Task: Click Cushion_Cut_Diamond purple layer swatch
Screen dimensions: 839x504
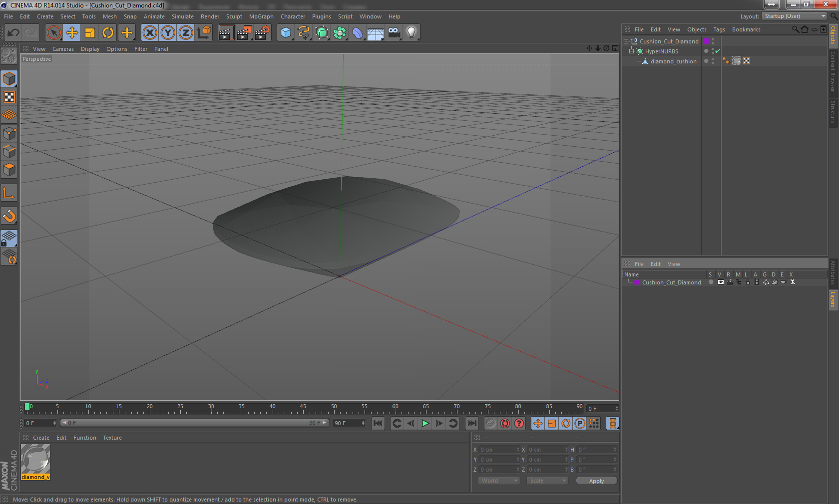Action: pyautogui.click(x=706, y=41)
